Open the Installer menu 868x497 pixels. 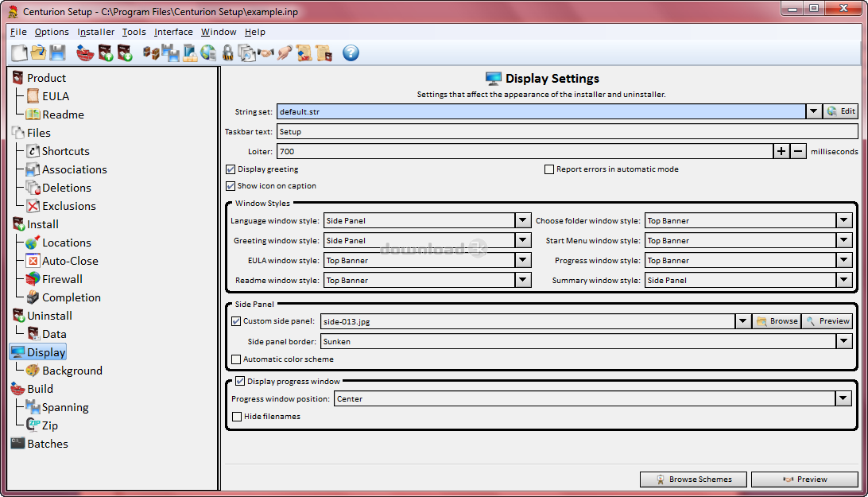pyautogui.click(x=95, y=32)
